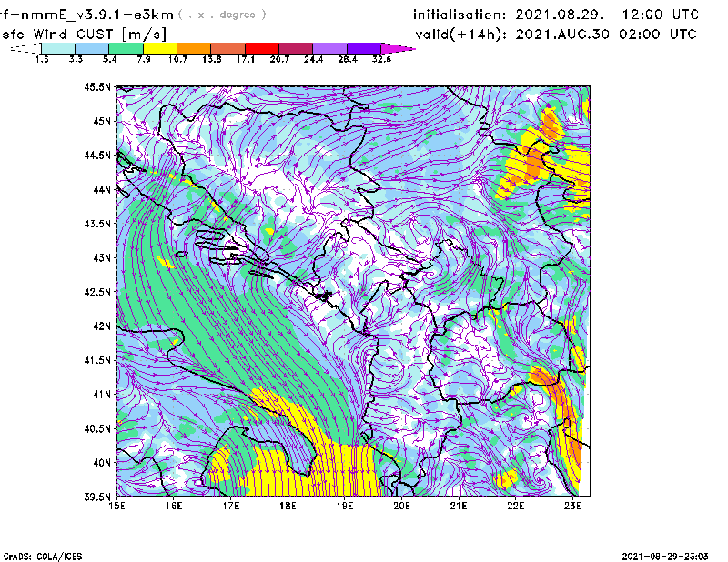Click the light purple legend swatch
The height and width of the screenshot is (562, 728).
[x=329, y=48]
